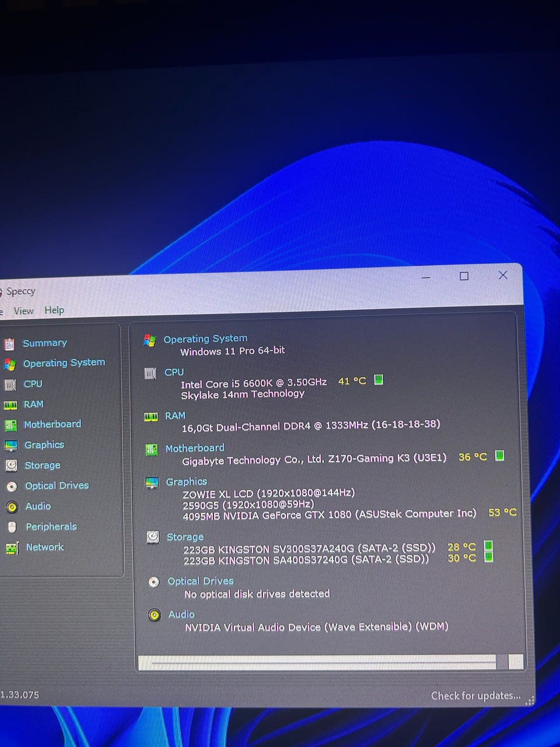Open the Help menu

click(54, 310)
